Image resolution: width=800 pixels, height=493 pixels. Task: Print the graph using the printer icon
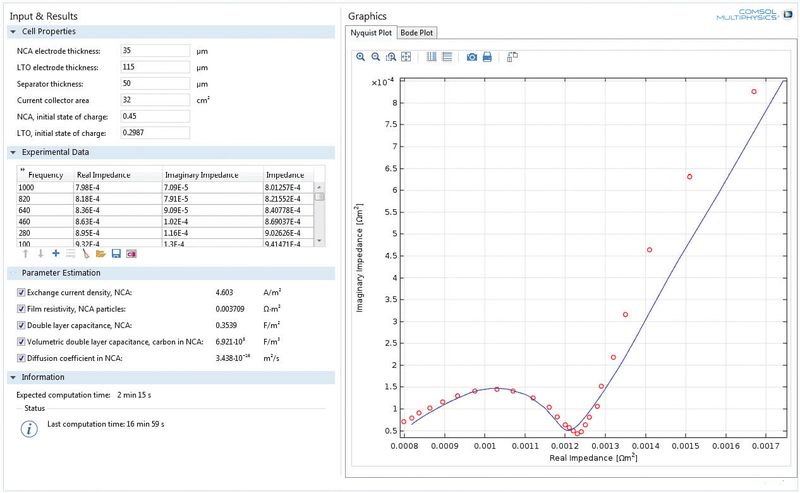coord(487,57)
